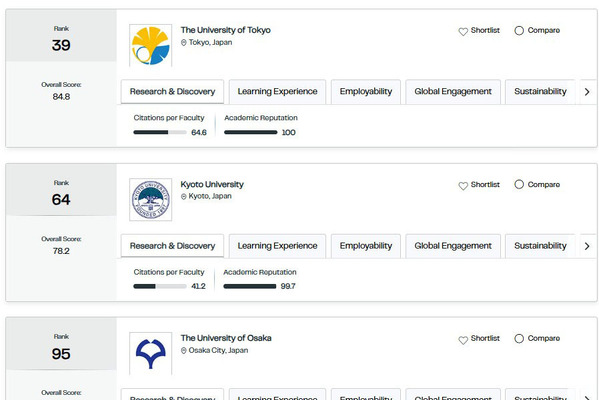Open Kyoto University page link
This screenshot has width=599, height=400.
212,185
